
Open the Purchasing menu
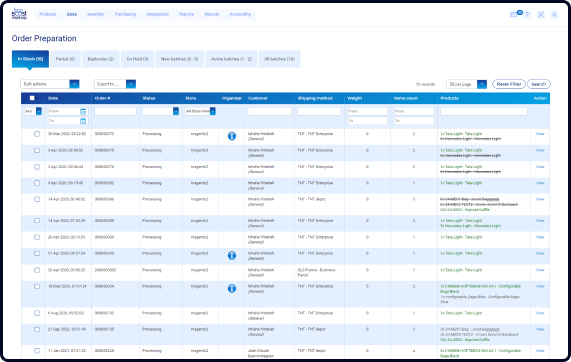(x=125, y=14)
